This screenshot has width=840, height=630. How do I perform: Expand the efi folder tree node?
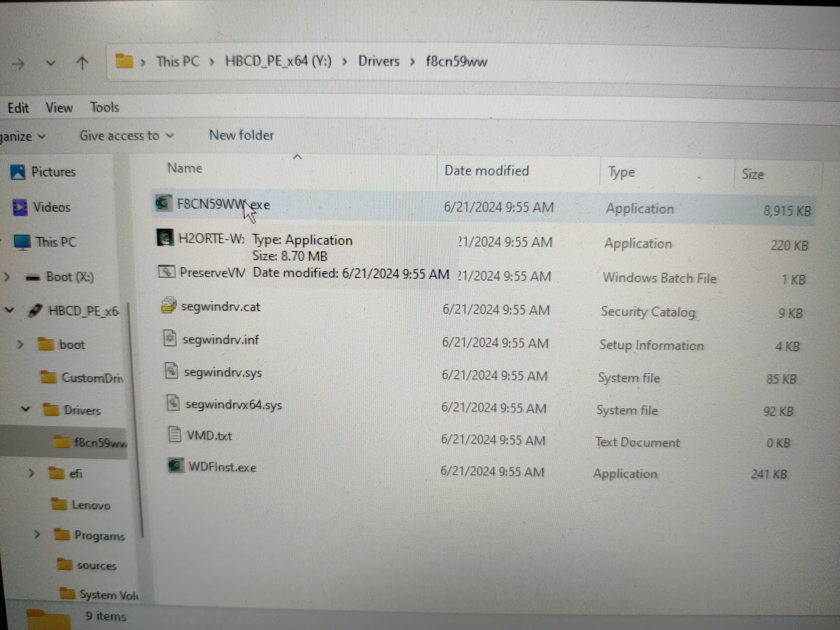pos(31,473)
